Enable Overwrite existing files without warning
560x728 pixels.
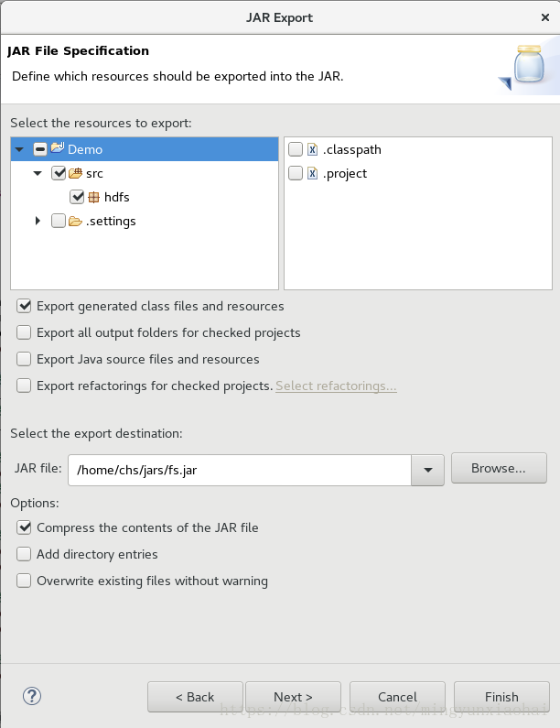[x=25, y=581]
